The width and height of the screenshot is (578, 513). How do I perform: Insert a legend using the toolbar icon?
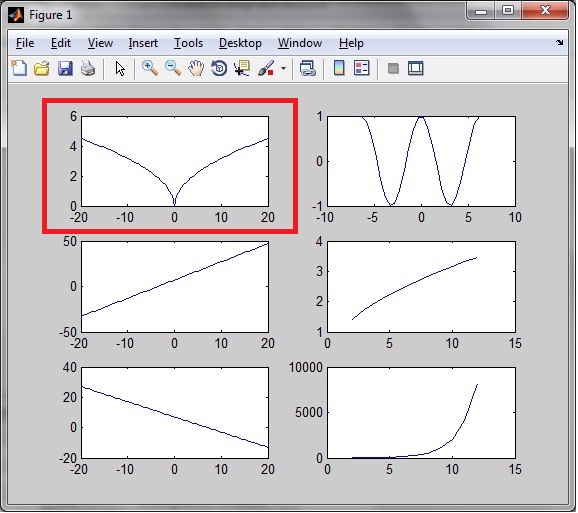tap(362, 68)
